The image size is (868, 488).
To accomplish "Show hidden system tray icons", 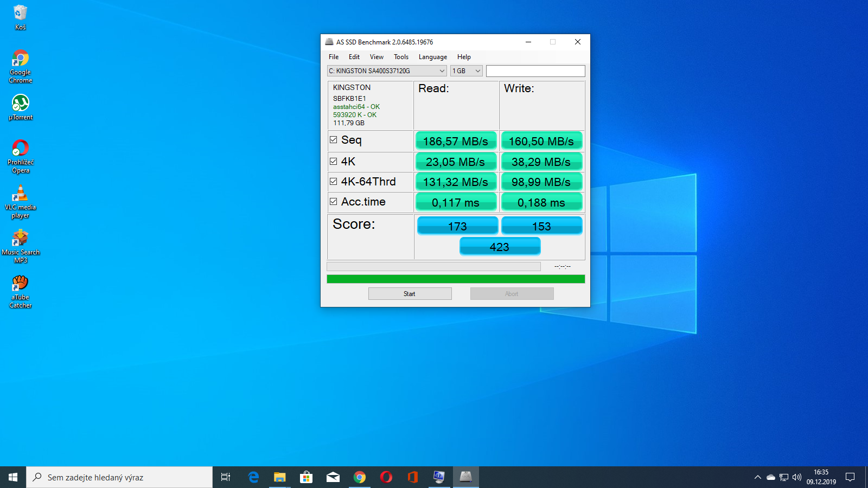I will [757, 477].
